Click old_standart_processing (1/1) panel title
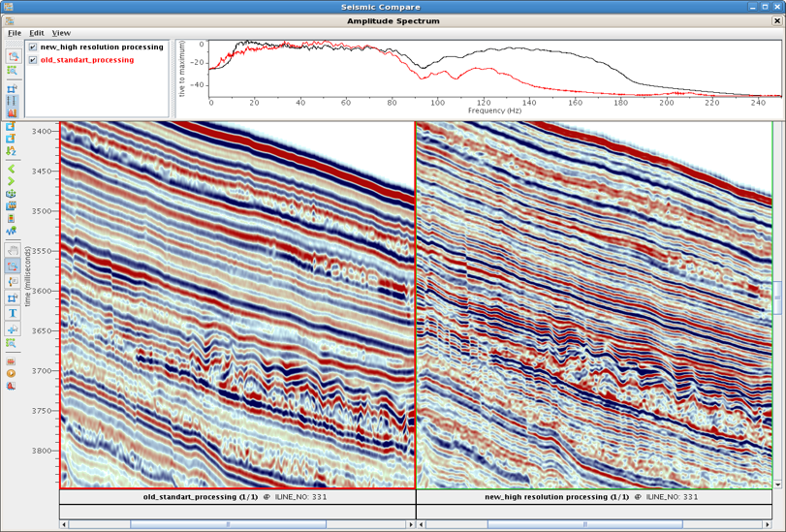This screenshot has height=532, width=786. pos(201,497)
